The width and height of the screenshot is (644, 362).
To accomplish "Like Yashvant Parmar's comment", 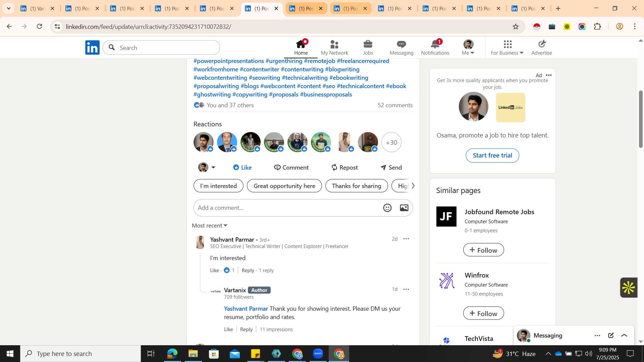I will [214, 270].
